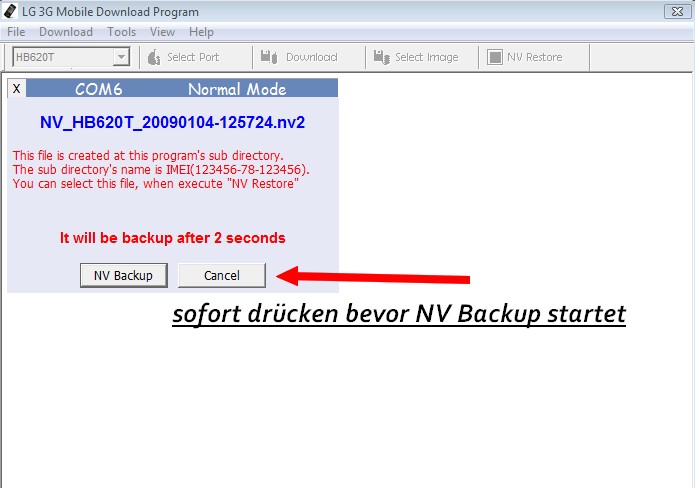Screen dimensions: 695x488
Task: Select the NV_HB620T nv2 filename text
Action: tap(172, 122)
